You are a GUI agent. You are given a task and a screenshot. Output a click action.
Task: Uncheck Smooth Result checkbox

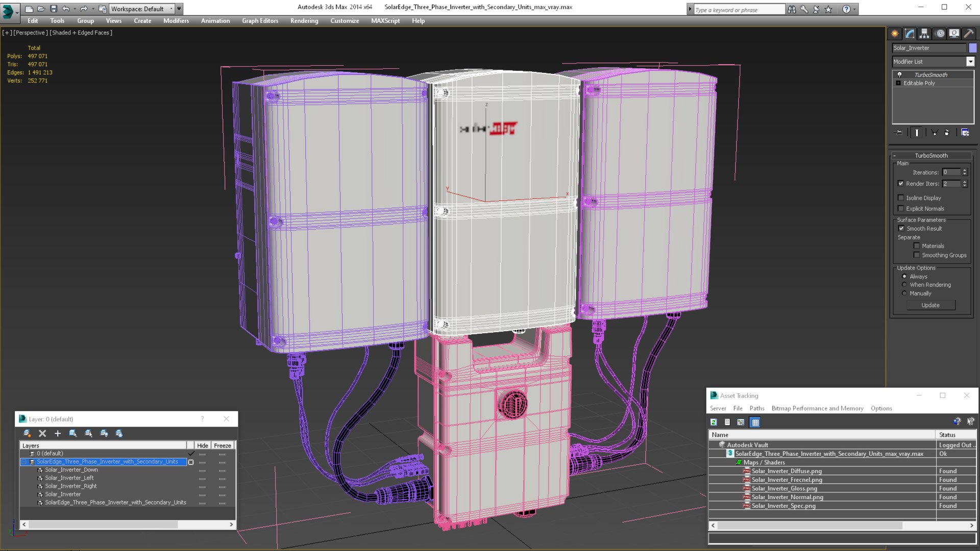point(901,228)
